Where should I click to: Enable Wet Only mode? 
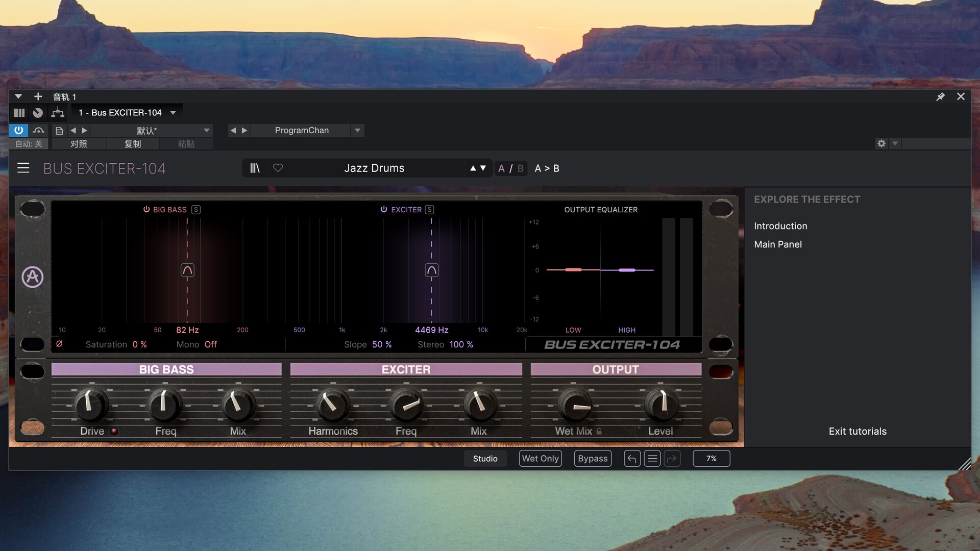pyautogui.click(x=541, y=459)
